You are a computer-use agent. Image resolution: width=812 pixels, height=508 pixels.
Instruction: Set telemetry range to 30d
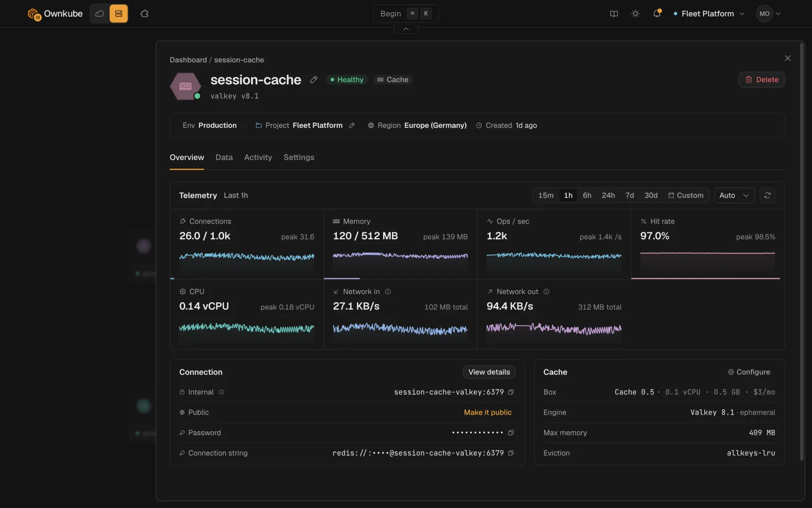click(651, 196)
